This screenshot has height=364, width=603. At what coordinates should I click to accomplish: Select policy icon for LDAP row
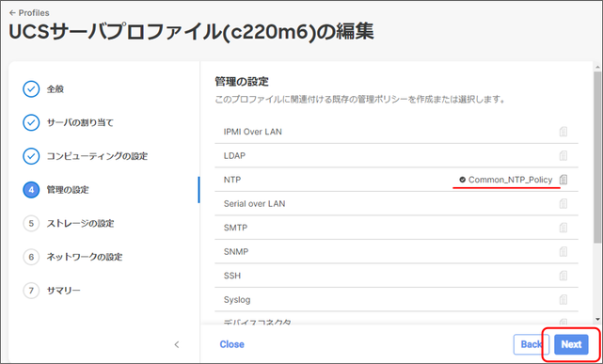pos(563,156)
